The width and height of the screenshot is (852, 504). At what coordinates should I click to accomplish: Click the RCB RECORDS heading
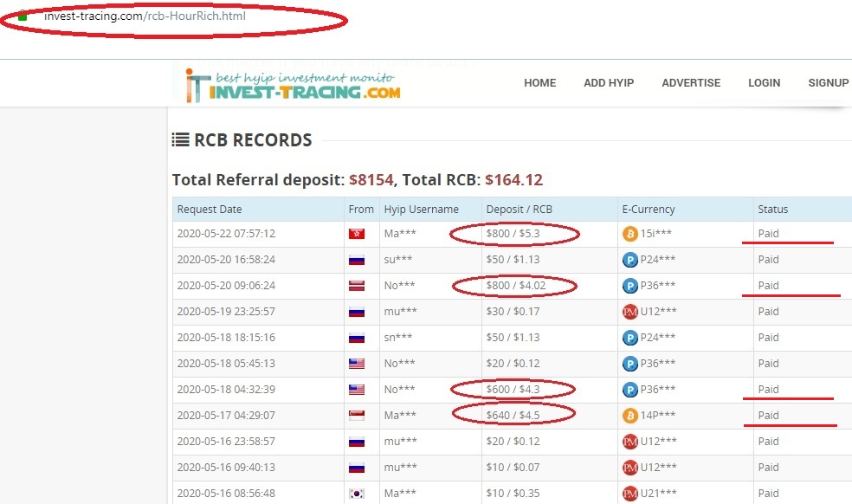pos(253,140)
